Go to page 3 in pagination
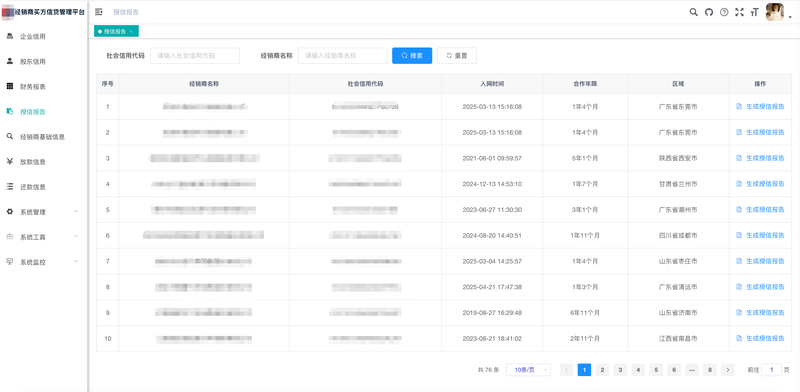Viewport: 800px width, 392px height. point(620,370)
